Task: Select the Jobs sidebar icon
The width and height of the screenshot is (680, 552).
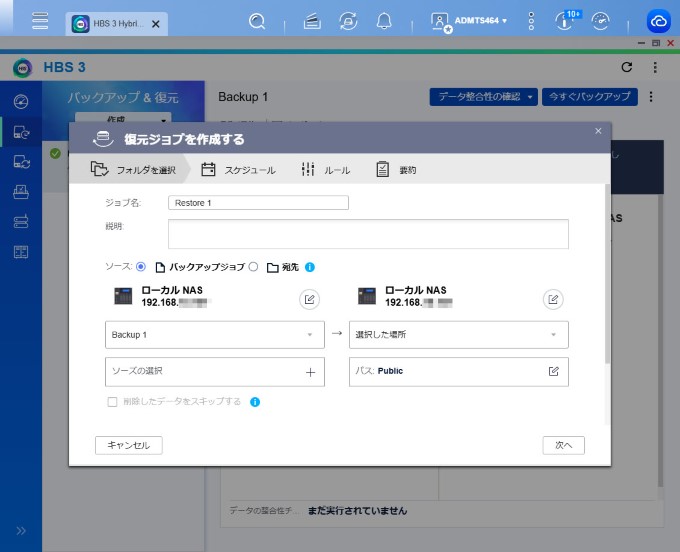Action: [21, 191]
